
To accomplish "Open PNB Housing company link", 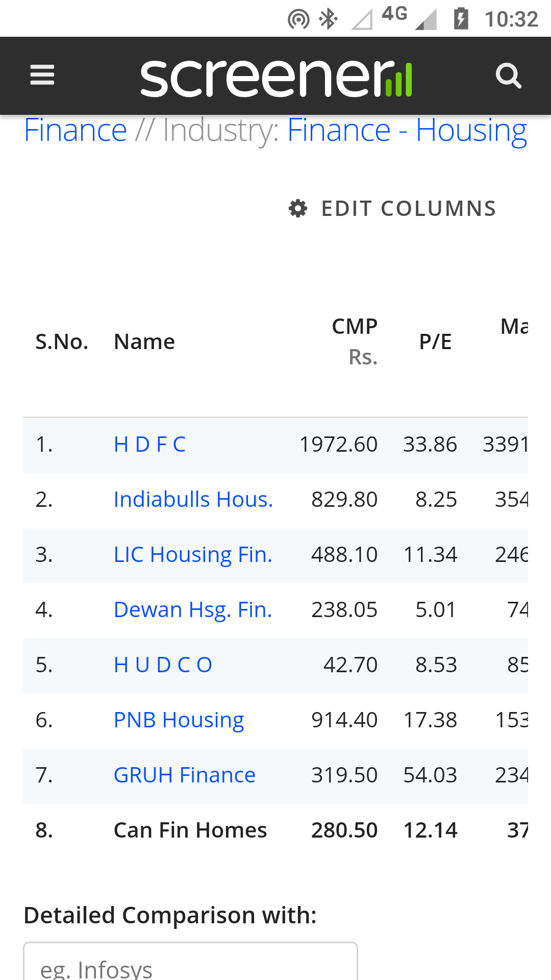I will click(x=179, y=720).
